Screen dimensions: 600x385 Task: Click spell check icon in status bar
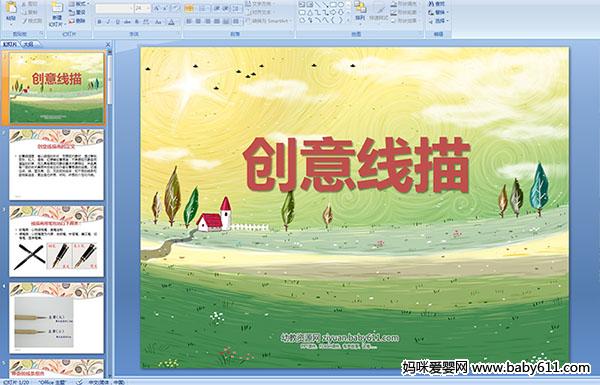(x=80, y=382)
